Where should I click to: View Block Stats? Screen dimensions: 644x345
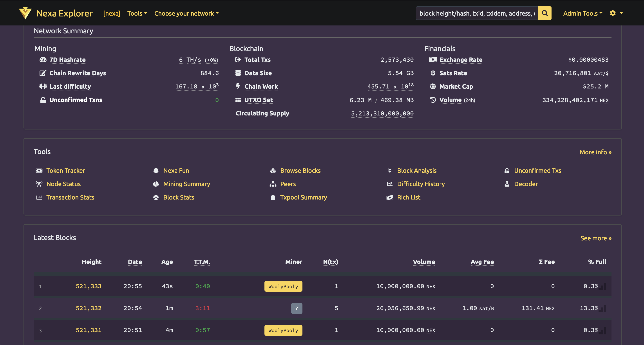click(x=179, y=197)
